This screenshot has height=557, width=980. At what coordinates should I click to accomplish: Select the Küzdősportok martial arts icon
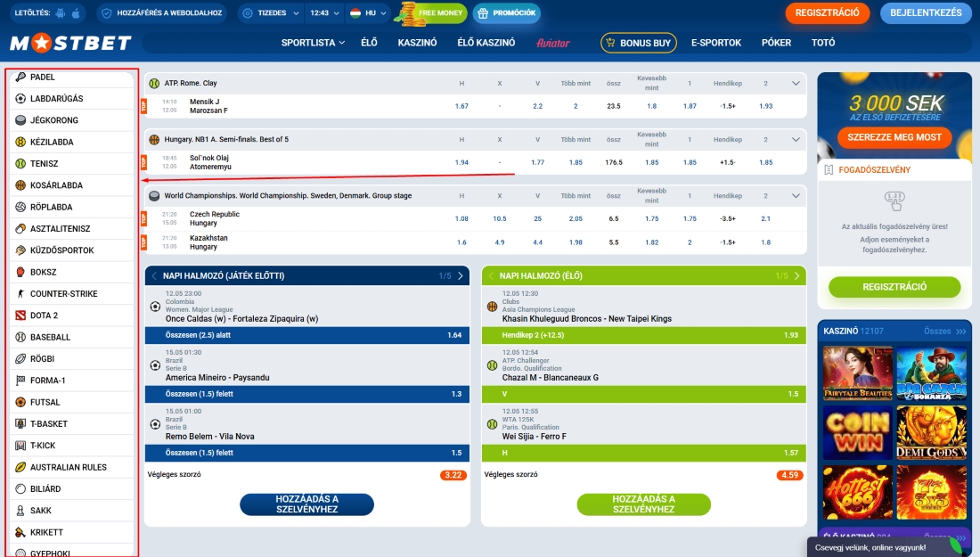click(x=20, y=250)
